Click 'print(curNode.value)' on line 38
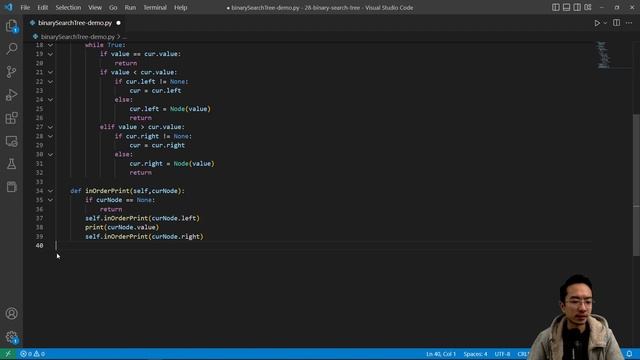The width and height of the screenshot is (640, 360). 122,227
